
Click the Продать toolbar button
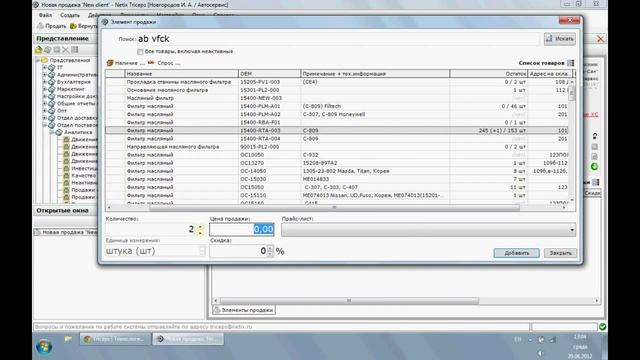click(x=52, y=26)
